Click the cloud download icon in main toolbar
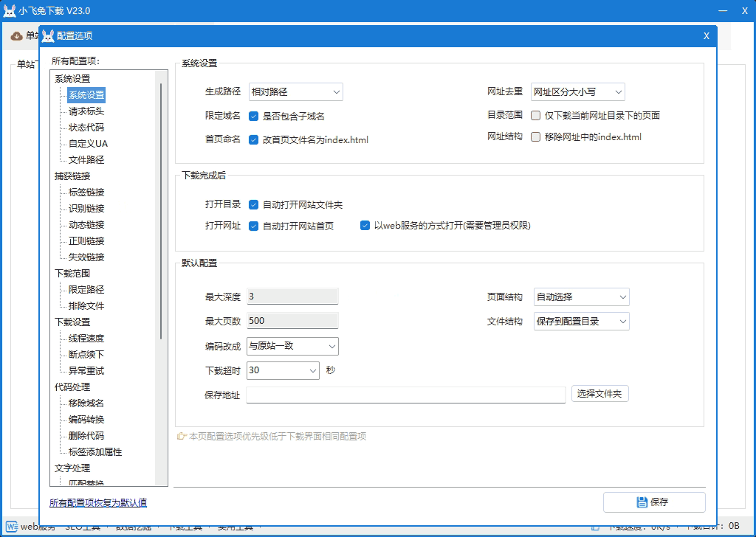756x537 pixels. [17, 35]
